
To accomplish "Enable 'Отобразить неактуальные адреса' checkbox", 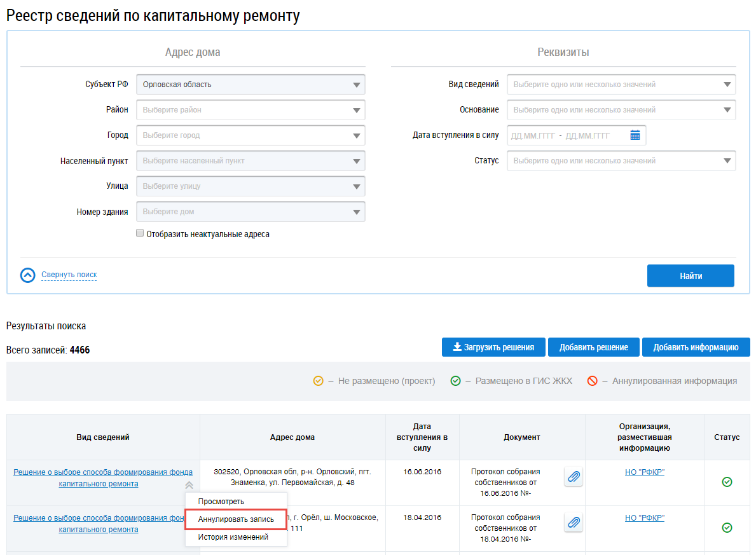I will (x=141, y=233).
